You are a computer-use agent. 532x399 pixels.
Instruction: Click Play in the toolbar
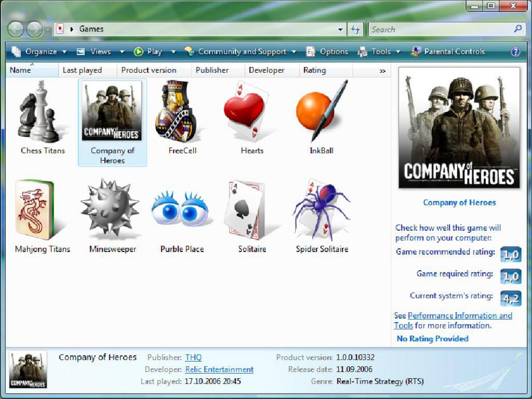pos(148,52)
